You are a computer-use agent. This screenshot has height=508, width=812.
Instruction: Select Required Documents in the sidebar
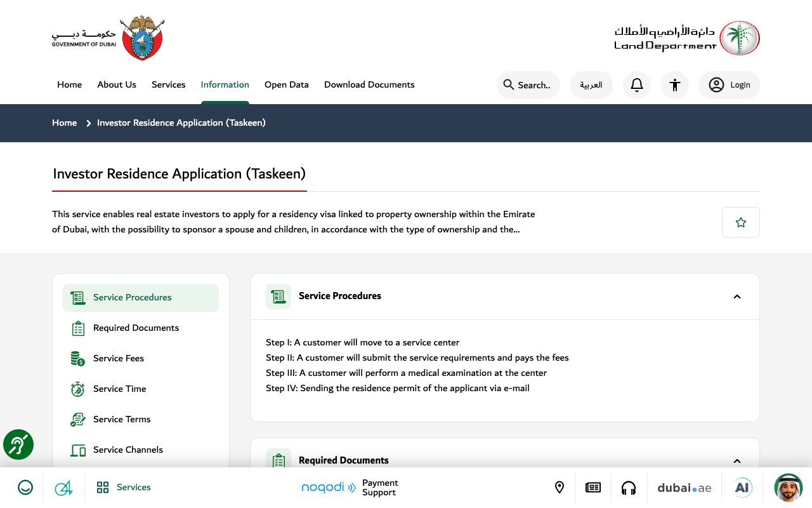pyautogui.click(x=141, y=328)
